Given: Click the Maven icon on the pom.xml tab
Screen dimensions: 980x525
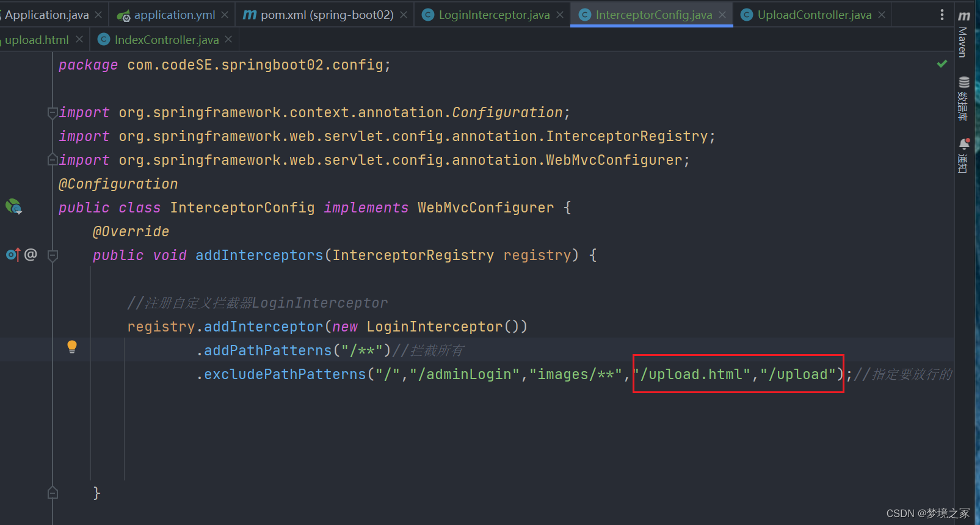Looking at the screenshot, I should [250, 15].
